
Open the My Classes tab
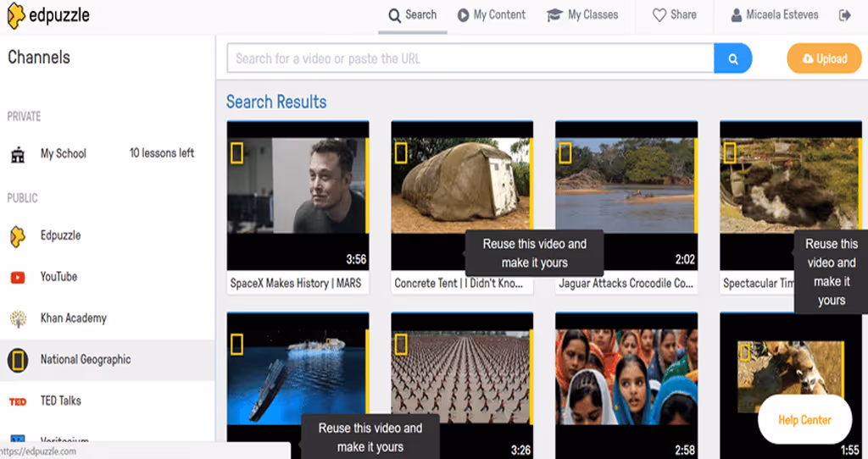click(582, 15)
